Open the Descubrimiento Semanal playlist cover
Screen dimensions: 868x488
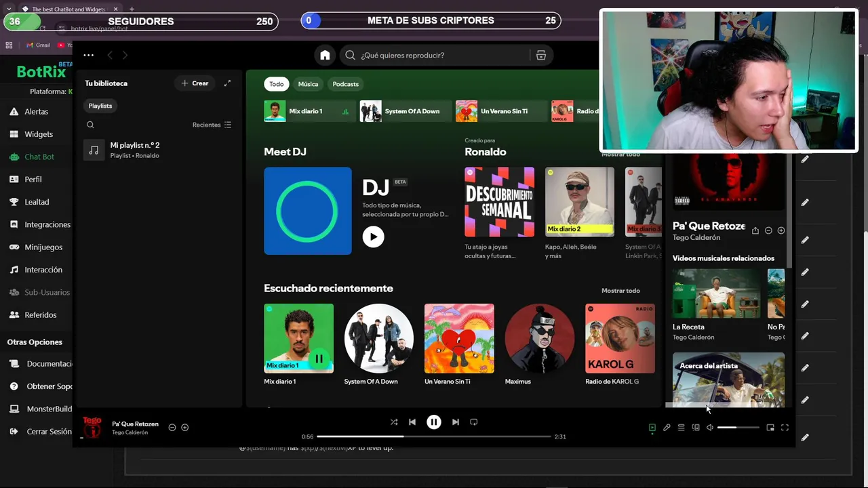499,202
